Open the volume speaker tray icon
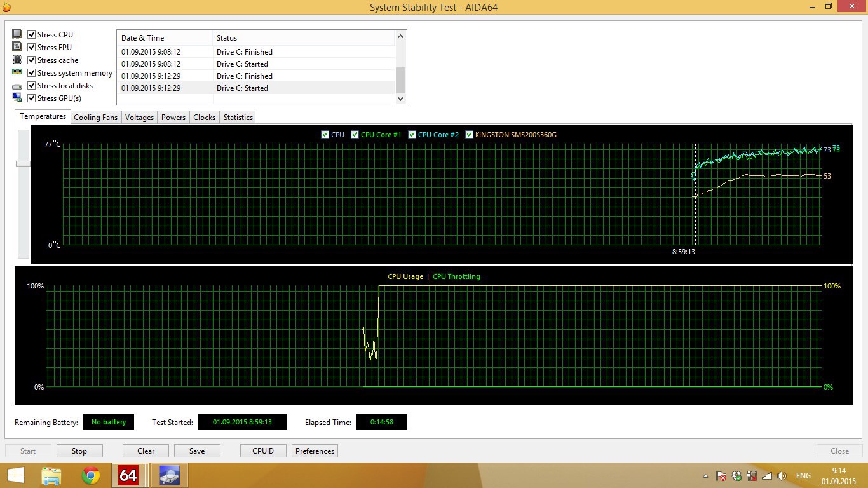 pos(782,476)
